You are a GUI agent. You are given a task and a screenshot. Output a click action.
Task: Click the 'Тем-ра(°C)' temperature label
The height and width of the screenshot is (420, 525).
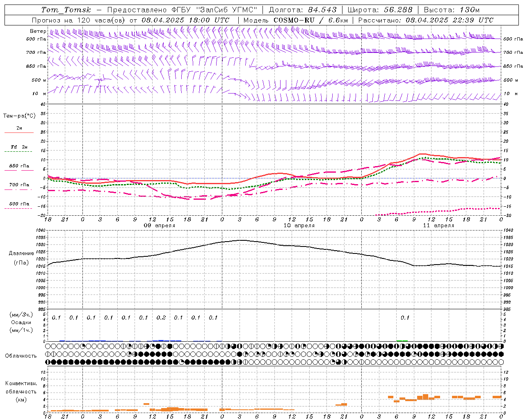19,116
